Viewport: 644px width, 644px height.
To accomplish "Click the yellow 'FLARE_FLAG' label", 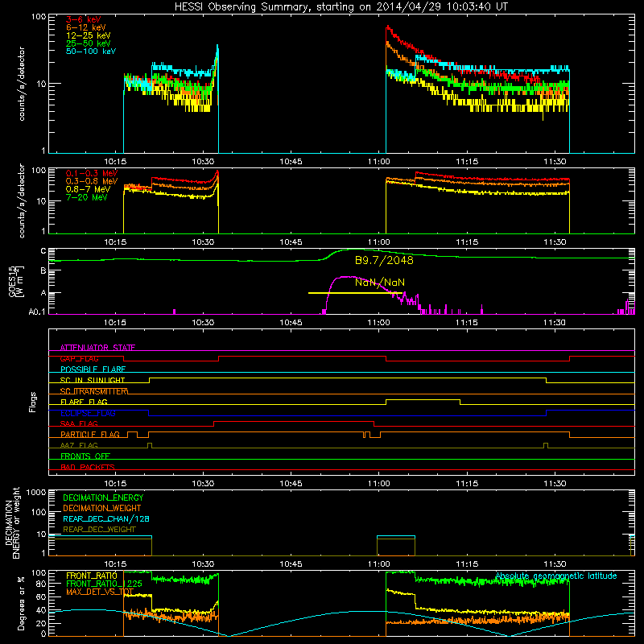I will [84, 402].
